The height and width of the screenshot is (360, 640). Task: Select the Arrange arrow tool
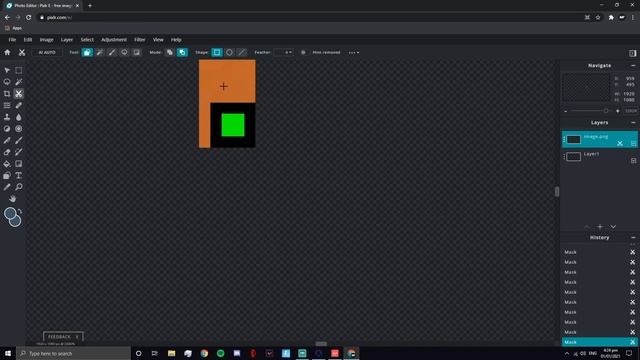point(7,70)
